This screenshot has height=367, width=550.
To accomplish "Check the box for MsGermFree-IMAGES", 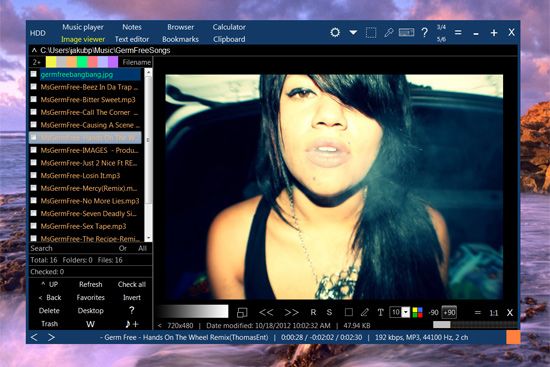I will pos(34,150).
